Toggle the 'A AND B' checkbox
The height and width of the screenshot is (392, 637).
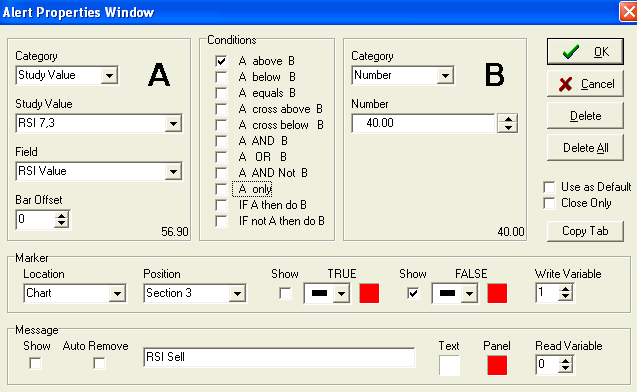pyautogui.click(x=221, y=141)
